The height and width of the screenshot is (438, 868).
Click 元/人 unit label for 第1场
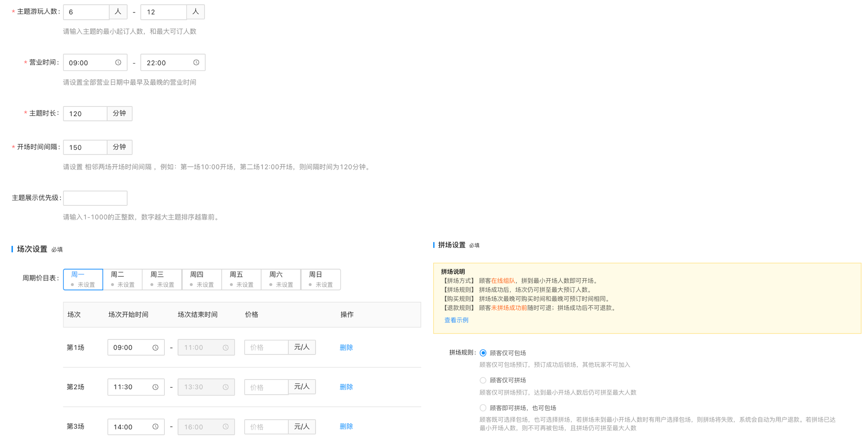coord(302,347)
